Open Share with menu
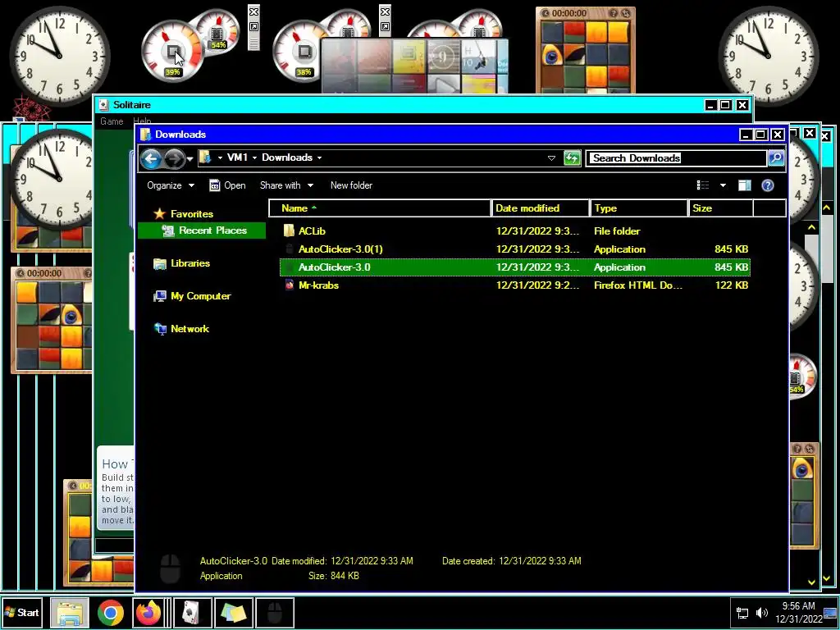840x630 pixels. point(286,185)
